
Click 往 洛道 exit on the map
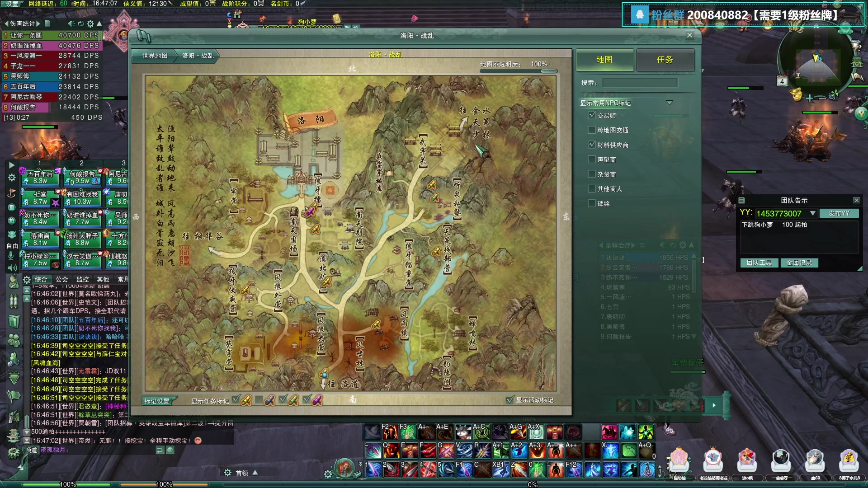tap(343, 384)
